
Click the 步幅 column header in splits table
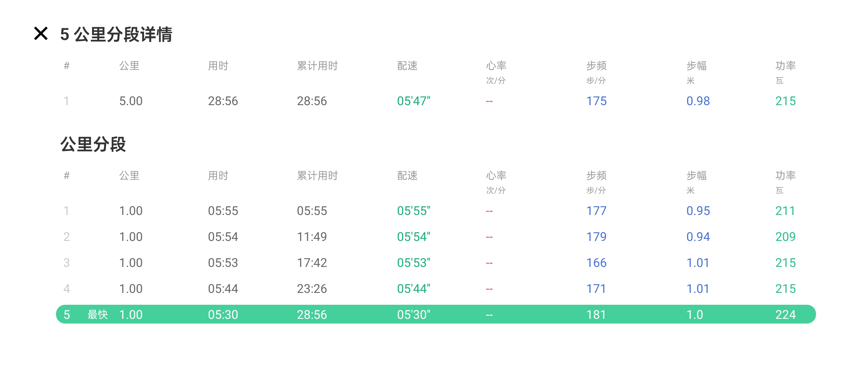(696, 176)
